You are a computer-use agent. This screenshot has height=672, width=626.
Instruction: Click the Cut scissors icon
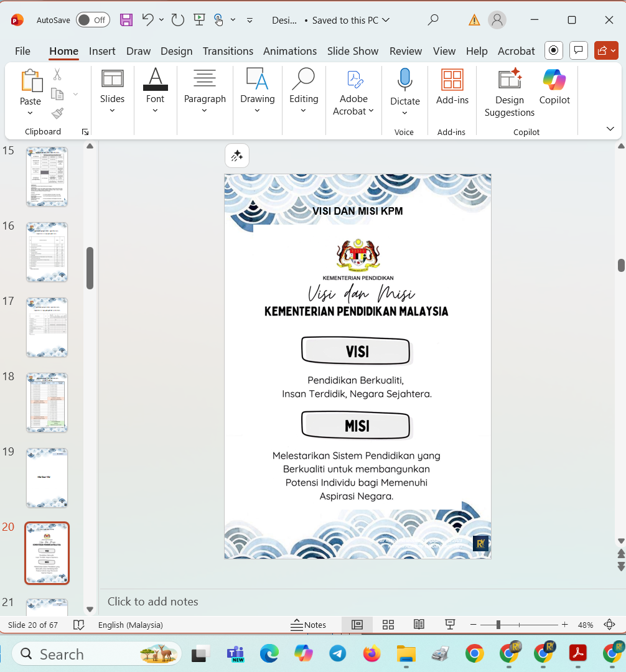(57, 75)
